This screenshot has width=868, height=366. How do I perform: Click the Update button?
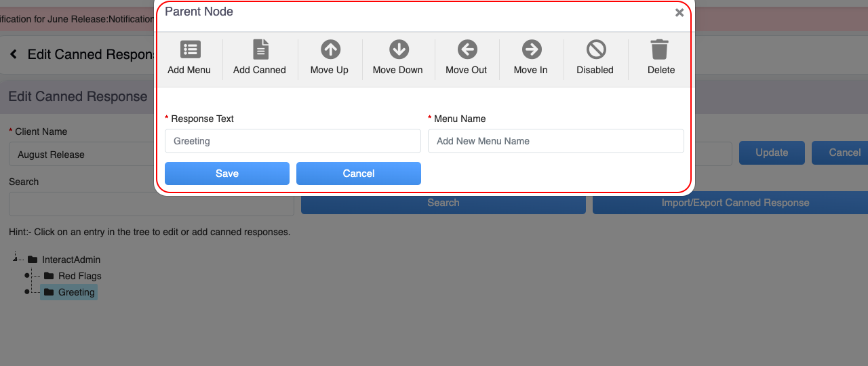click(771, 152)
